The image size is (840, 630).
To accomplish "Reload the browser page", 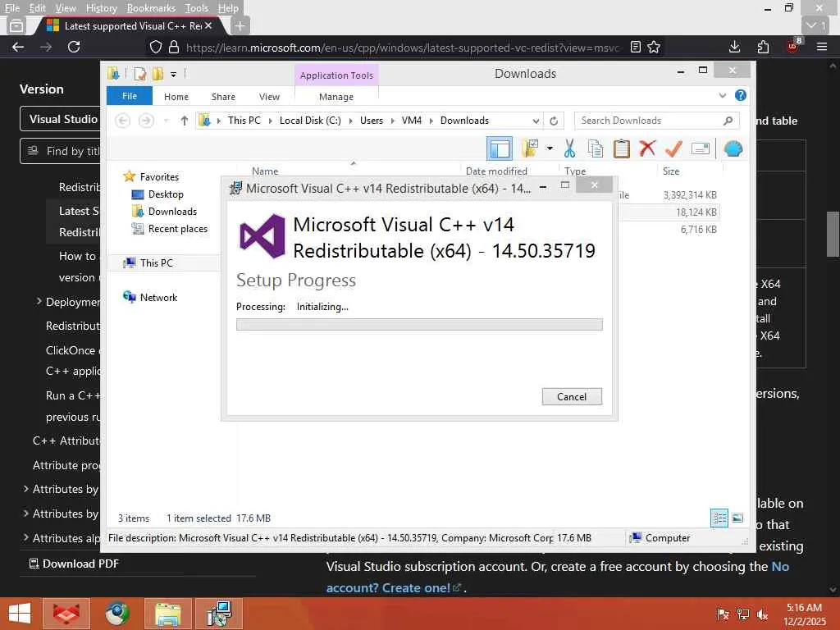I will 74,47.
